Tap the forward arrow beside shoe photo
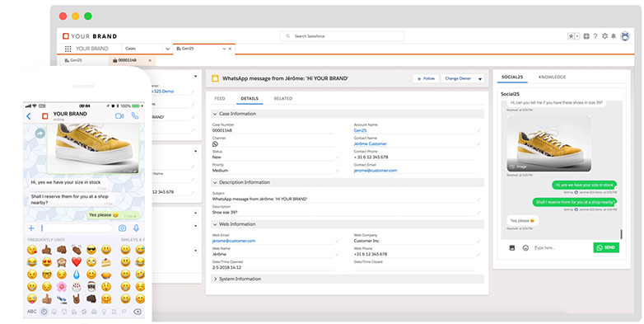This screenshot has height=324, width=644. 40,134
